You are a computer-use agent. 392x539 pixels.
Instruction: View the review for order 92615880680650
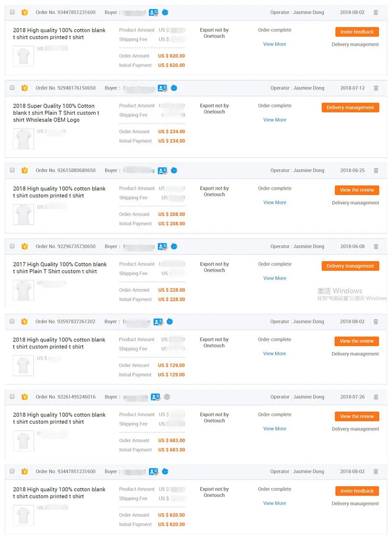[357, 190]
